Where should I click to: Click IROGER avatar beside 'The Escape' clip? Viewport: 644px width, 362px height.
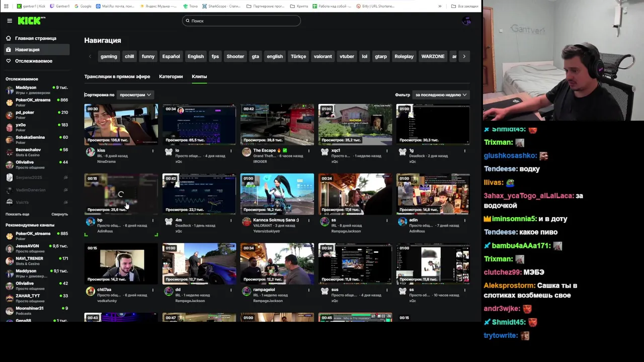pyautogui.click(x=247, y=152)
